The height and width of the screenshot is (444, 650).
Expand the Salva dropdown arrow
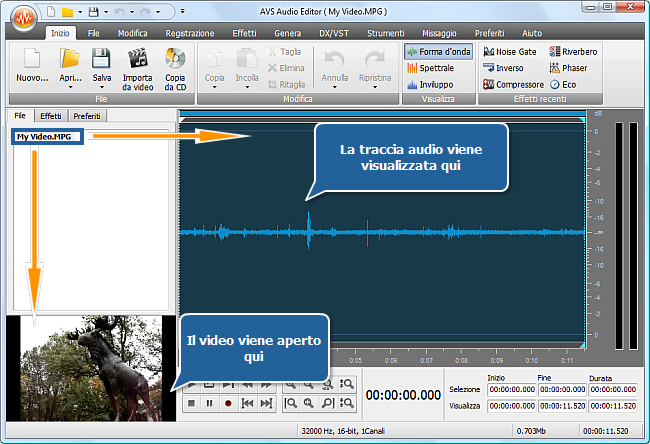pos(101,86)
